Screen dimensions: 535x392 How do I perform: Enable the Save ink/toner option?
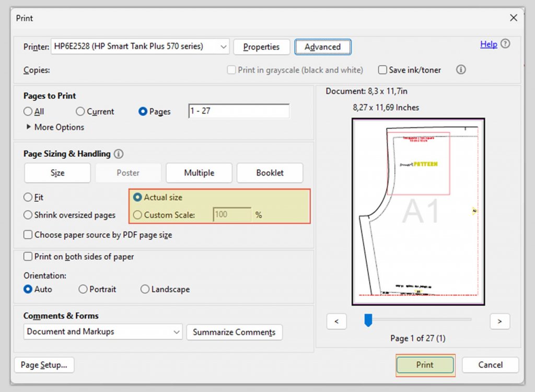[x=382, y=70]
